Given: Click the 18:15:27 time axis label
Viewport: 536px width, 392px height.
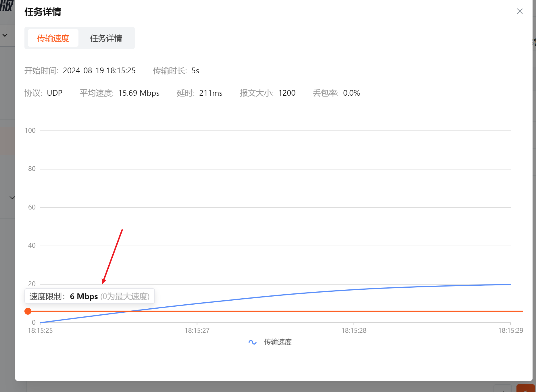Looking at the screenshot, I should coord(197,330).
